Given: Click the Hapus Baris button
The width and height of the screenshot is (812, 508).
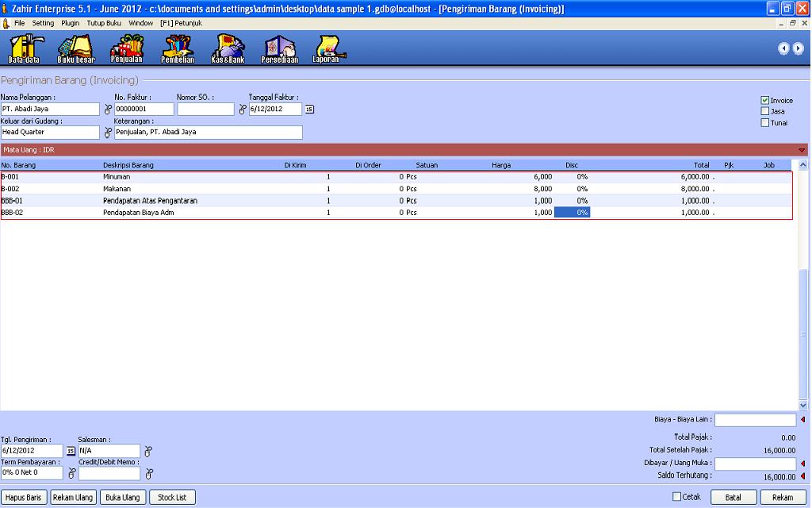Looking at the screenshot, I should (x=24, y=497).
